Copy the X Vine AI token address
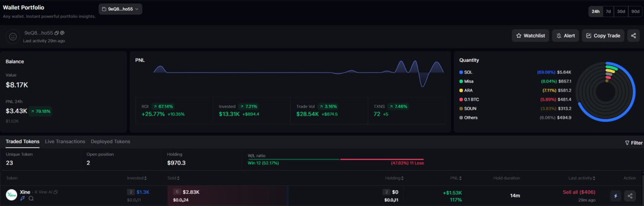The width and height of the screenshot is (644, 206). pyautogui.click(x=55, y=192)
